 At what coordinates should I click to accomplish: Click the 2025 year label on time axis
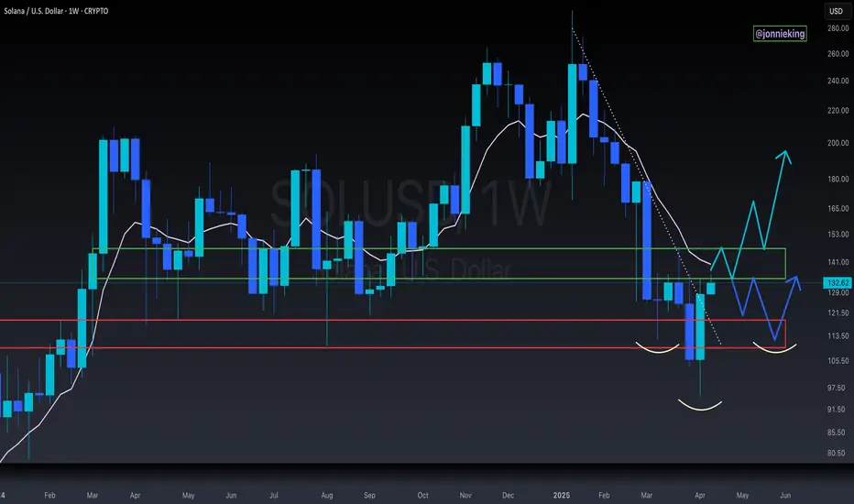click(x=562, y=495)
